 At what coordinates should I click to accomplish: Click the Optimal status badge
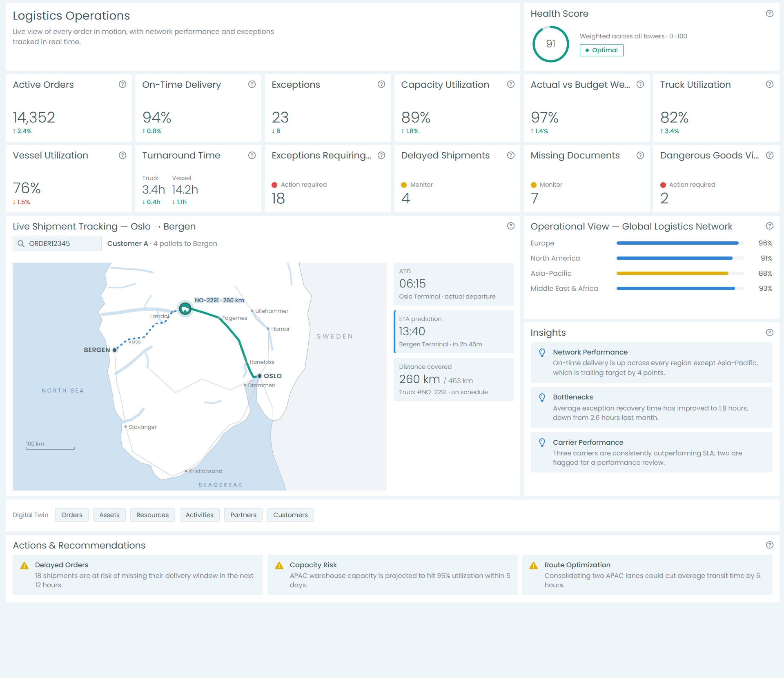(x=601, y=50)
